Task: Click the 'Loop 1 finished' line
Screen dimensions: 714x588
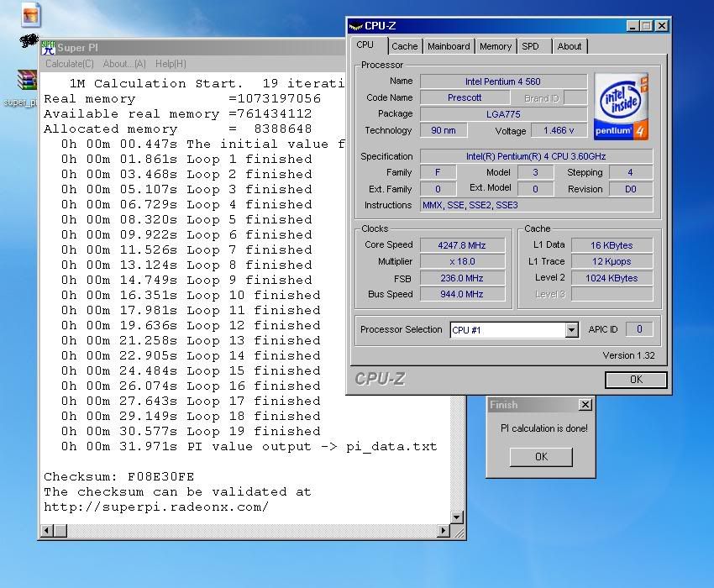Action: point(186,160)
